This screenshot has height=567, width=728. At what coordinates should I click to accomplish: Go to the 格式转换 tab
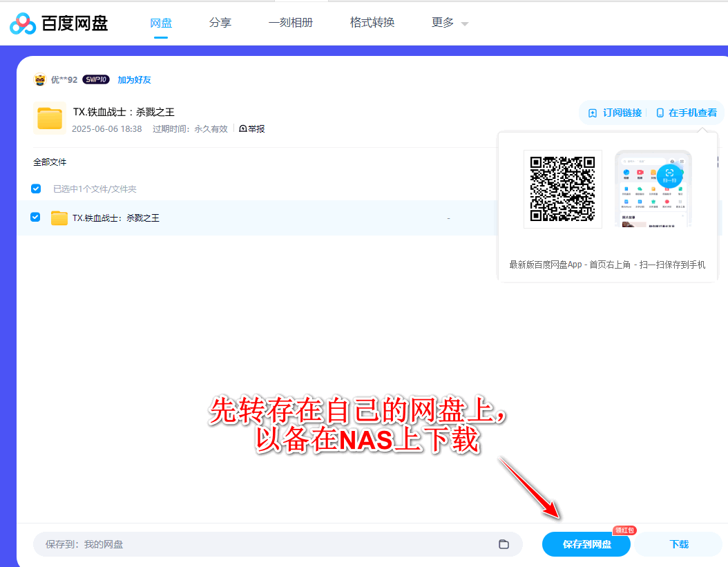click(x=372, y=23)
